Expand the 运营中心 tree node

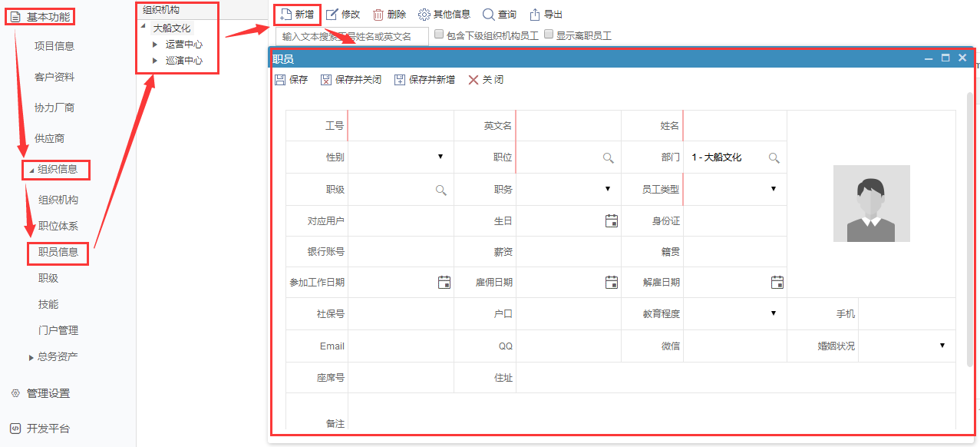pyautogui.click(x=155, y=45)
